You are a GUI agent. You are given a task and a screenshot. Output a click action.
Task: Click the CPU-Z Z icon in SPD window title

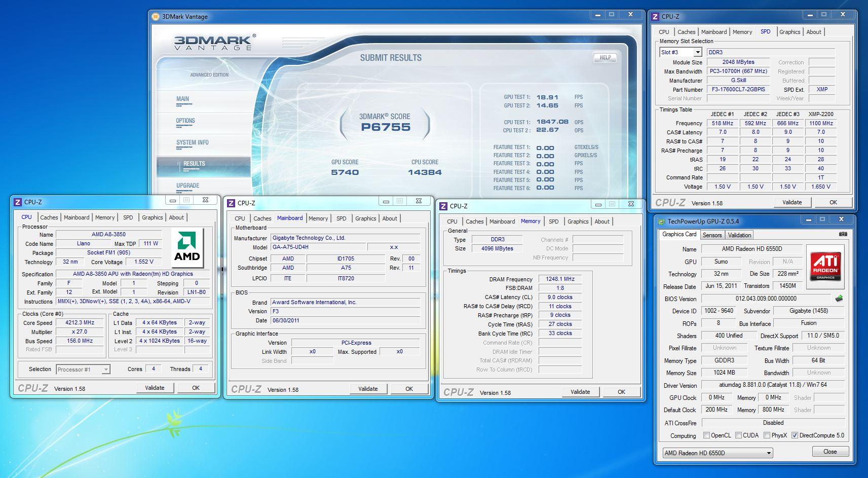655,16
